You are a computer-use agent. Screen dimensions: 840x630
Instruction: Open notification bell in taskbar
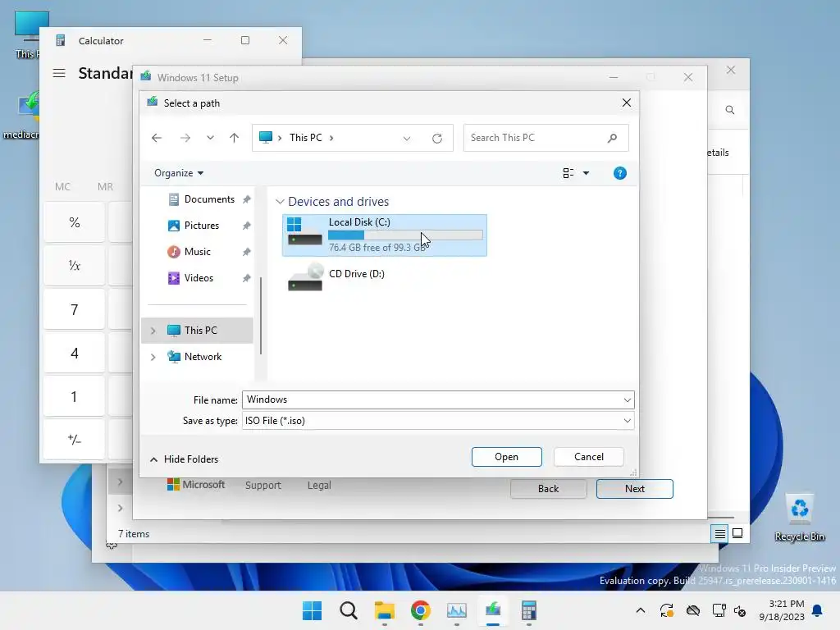[818, 610]
